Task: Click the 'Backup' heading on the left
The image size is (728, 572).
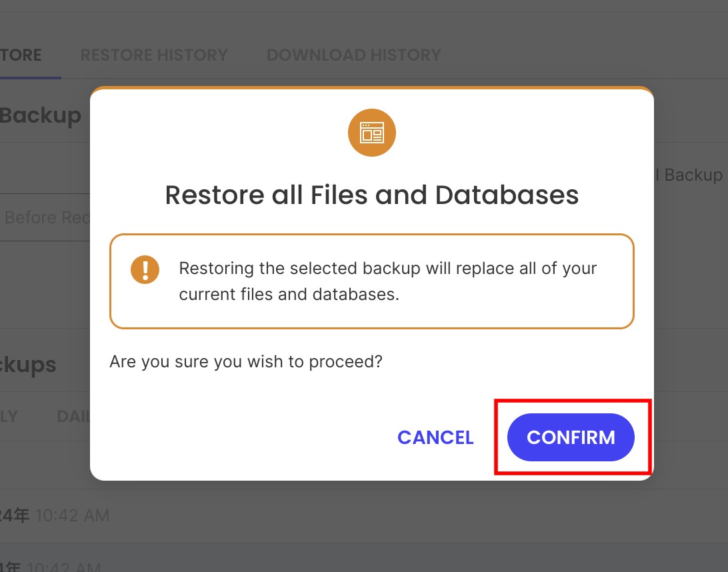Action: (40, 115)
